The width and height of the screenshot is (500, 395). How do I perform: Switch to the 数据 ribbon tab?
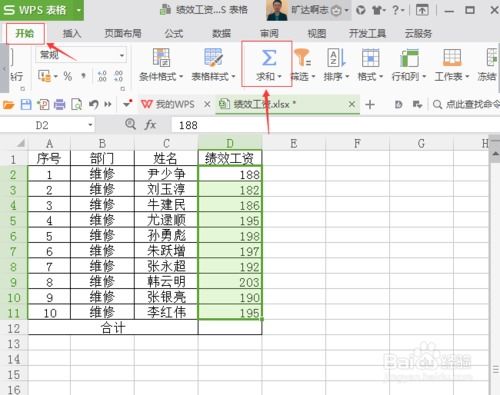[222, 33]
